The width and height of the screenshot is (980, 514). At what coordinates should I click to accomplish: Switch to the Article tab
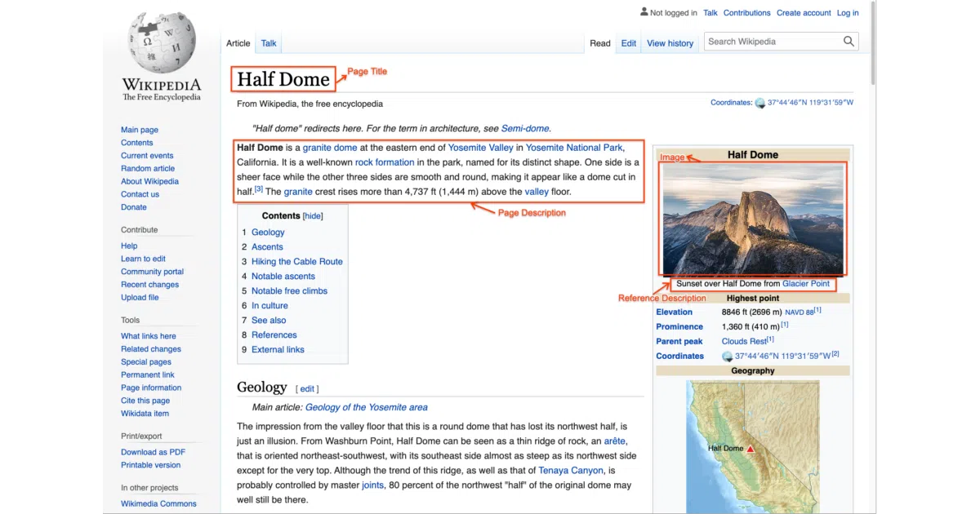click(238, 43)
